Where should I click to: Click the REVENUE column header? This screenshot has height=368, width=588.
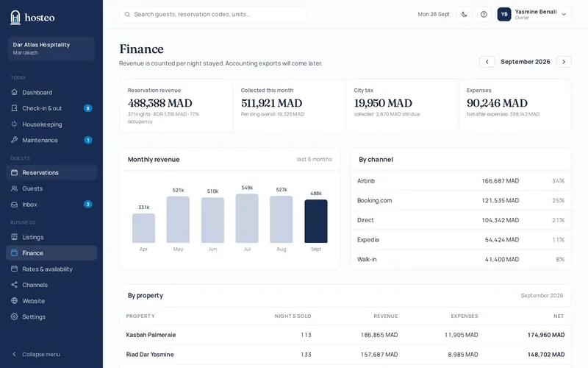385,316
